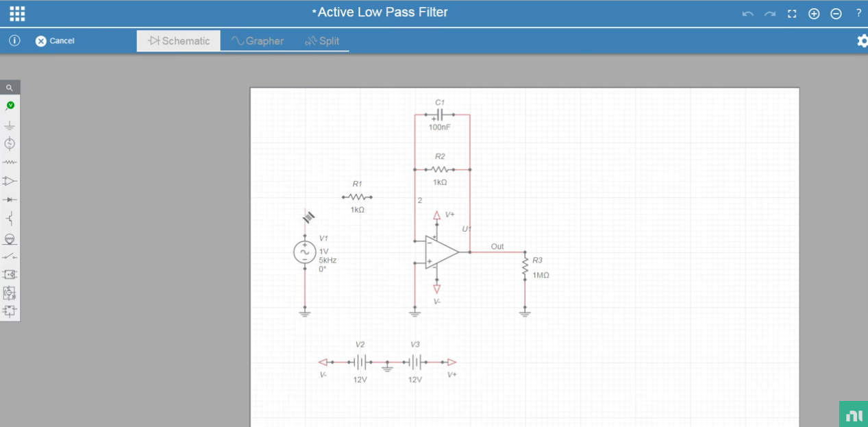Fit schematic to screen icon

pos(792,14)
